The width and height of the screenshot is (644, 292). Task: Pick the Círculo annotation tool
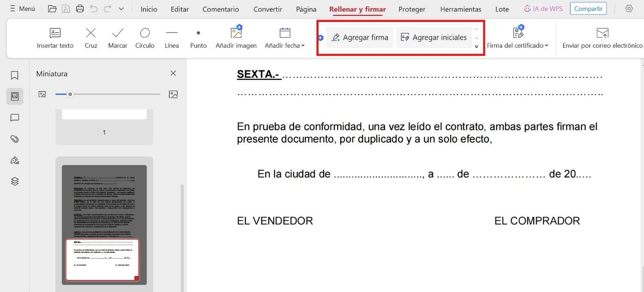pos(144,38)
